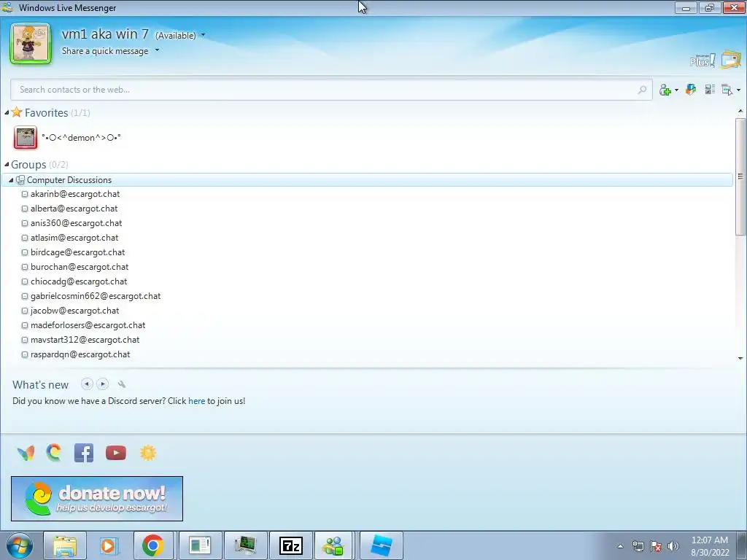This screenshot has height=560, width=747.
Task: Open 7-Zip from the taskbar
Action: click(x=291, y=545)
